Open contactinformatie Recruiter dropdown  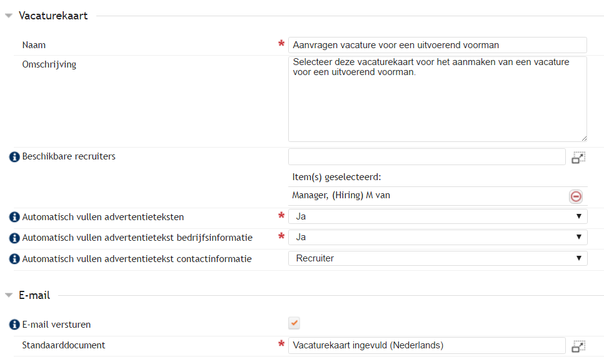tap(438, 258)
